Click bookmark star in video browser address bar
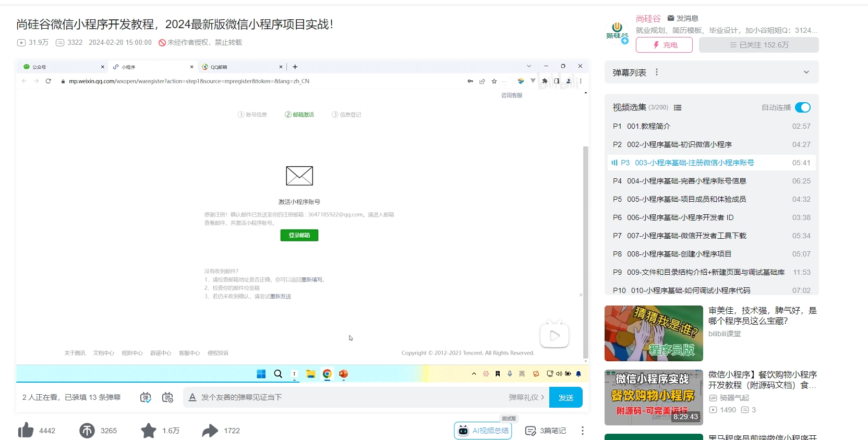Viewport: 868px width, 440px height. tap(494, 81)
